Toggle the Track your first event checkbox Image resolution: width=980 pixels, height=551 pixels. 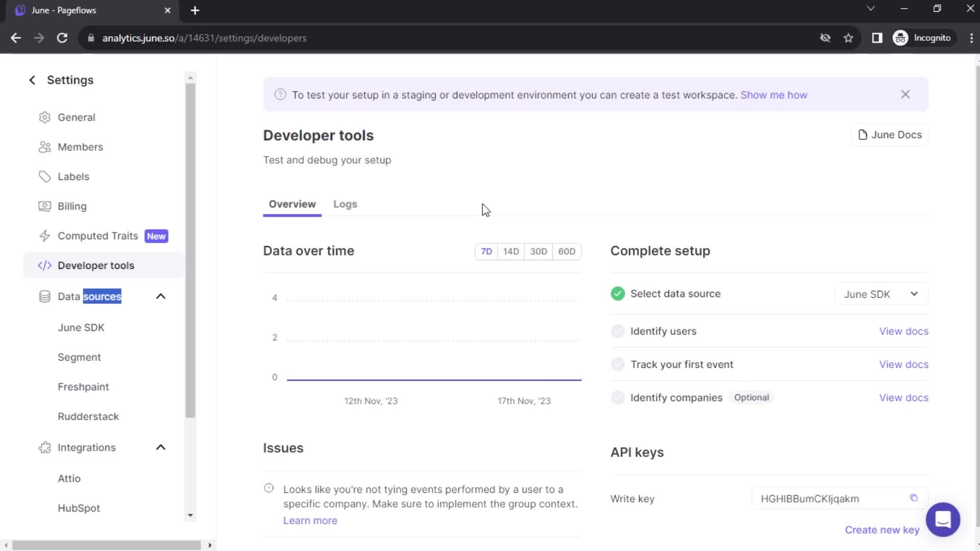(x=617, y=364)
